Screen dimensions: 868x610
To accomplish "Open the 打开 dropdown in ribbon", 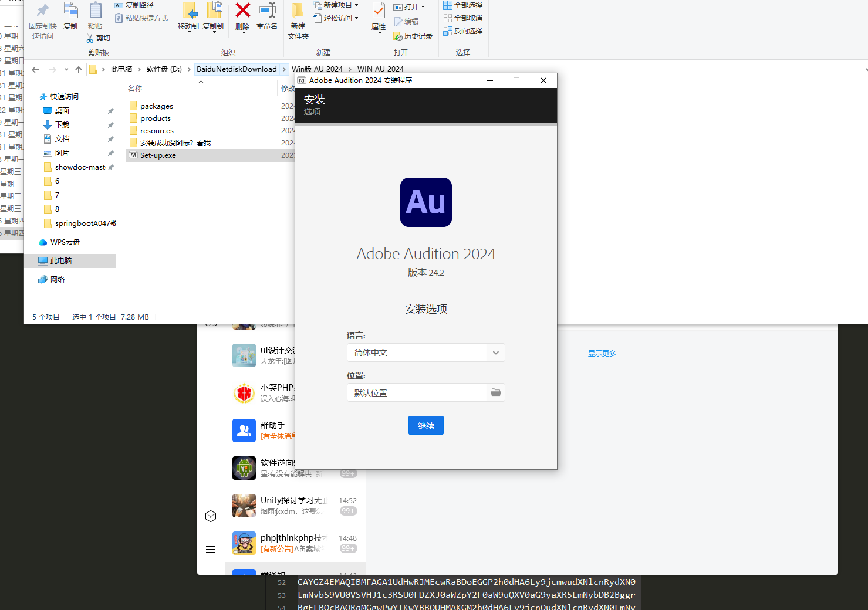I will (x=409, y=7).
